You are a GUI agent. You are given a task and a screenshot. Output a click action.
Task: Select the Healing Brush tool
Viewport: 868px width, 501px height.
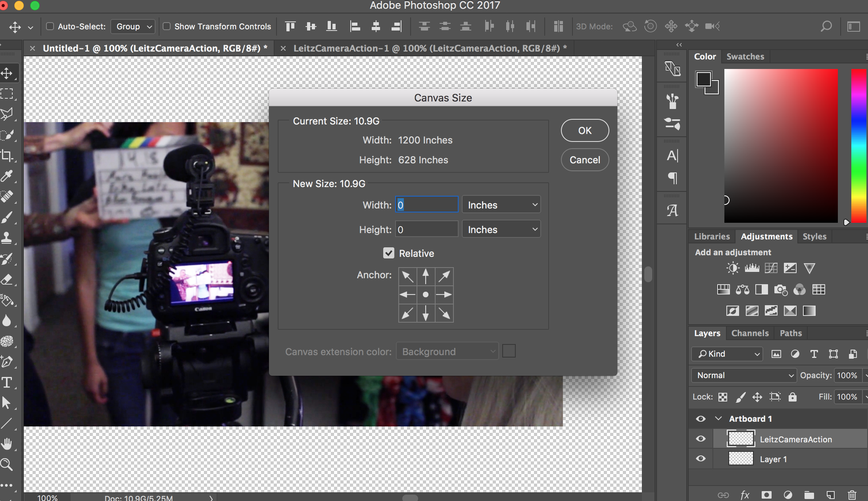pos(8,196)
